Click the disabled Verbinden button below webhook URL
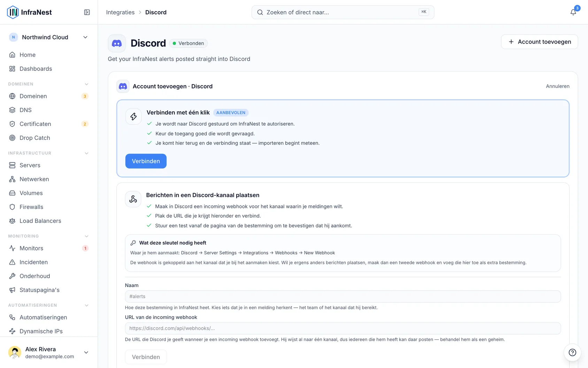This screenshot has height=368, width=588. pyautogui.click(x=146, y=357)
